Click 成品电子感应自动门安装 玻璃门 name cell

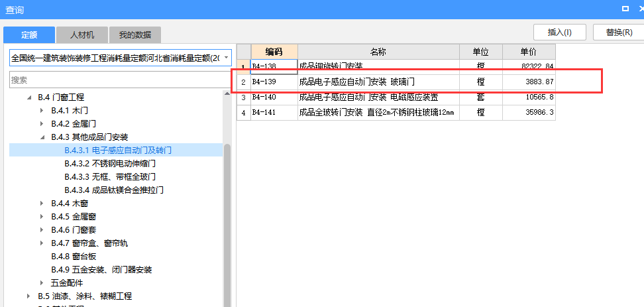pyautogui.click(x=378, y=82)
